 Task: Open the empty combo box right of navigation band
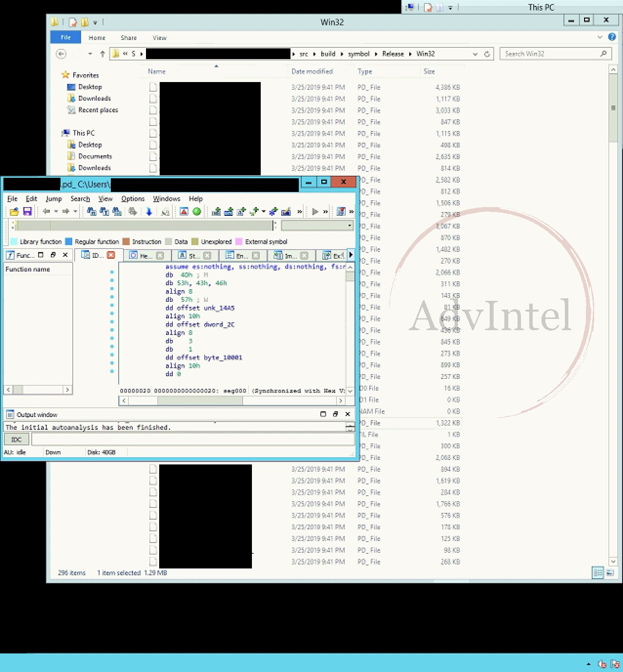tap(350, 225)
